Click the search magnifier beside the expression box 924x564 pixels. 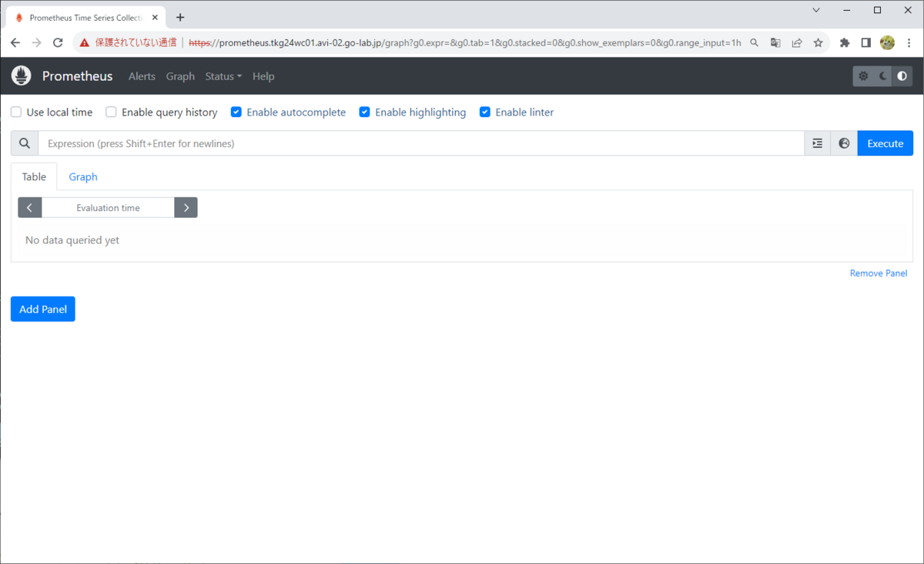[25, 143]
